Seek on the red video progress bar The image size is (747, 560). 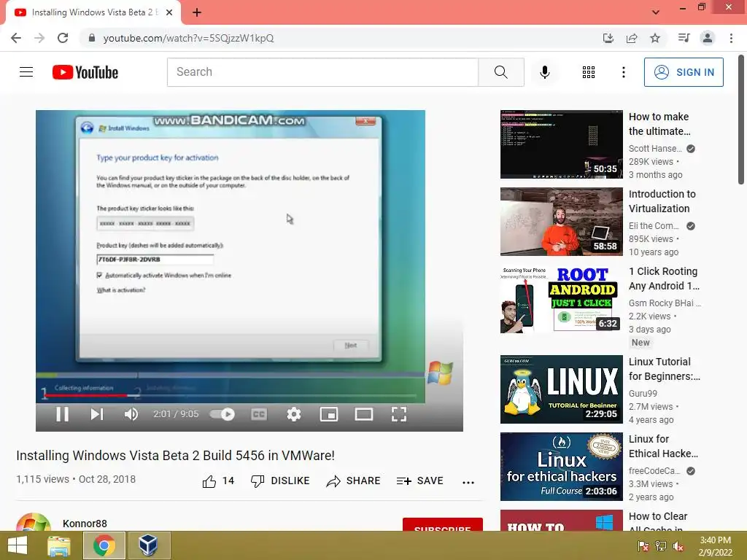coord(230,395)
